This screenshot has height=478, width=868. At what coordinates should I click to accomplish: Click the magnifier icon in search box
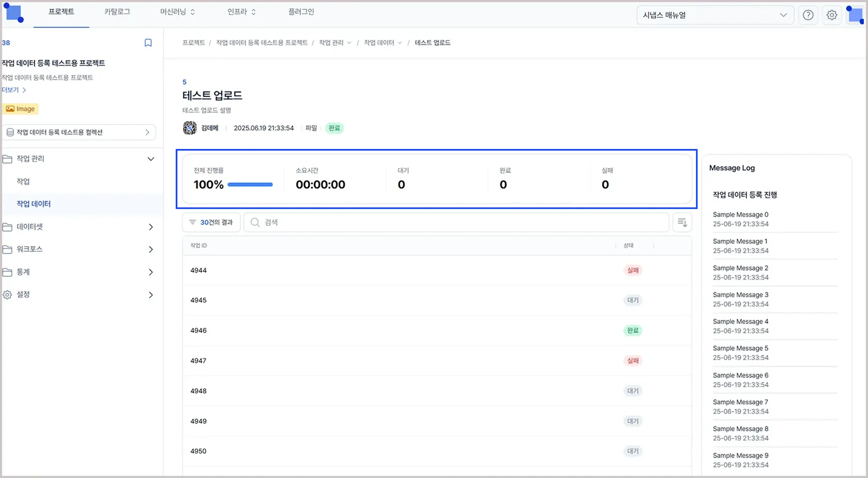click(x=255, y=222)
